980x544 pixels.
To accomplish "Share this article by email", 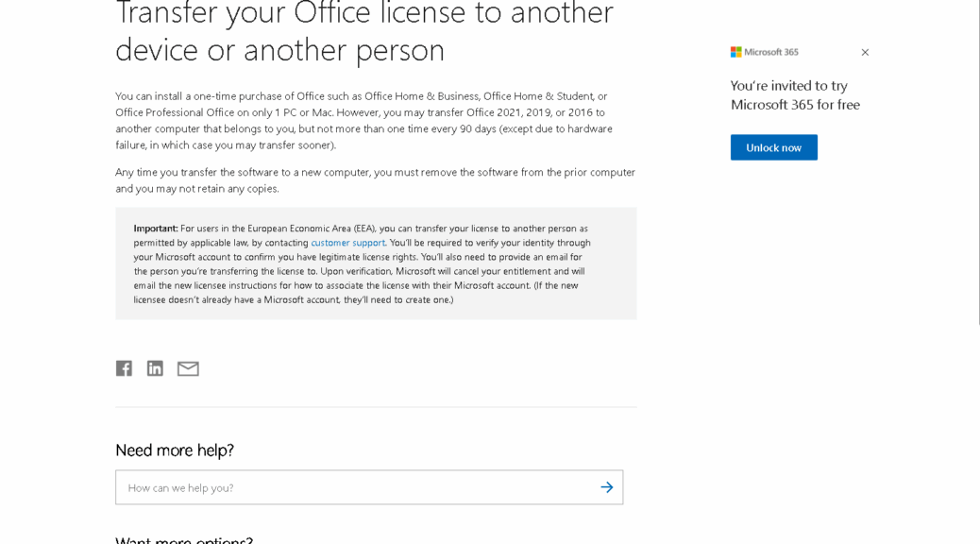I will coord(188,369).
